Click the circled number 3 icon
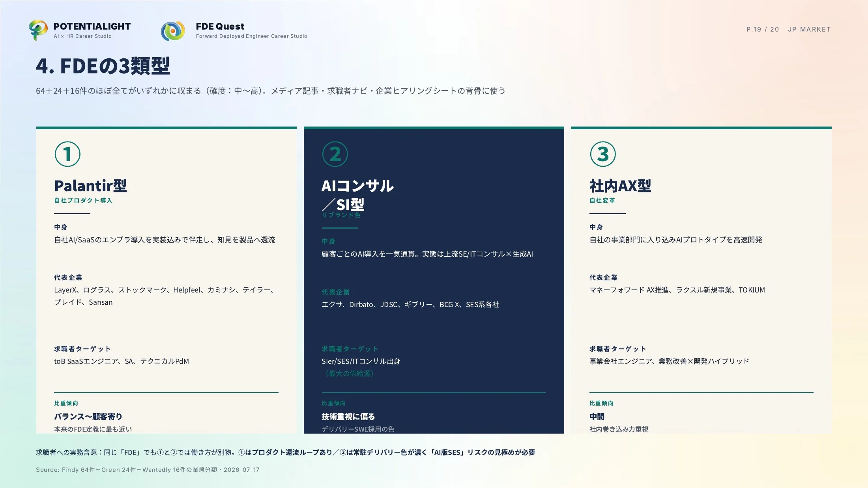 point(602,154)
